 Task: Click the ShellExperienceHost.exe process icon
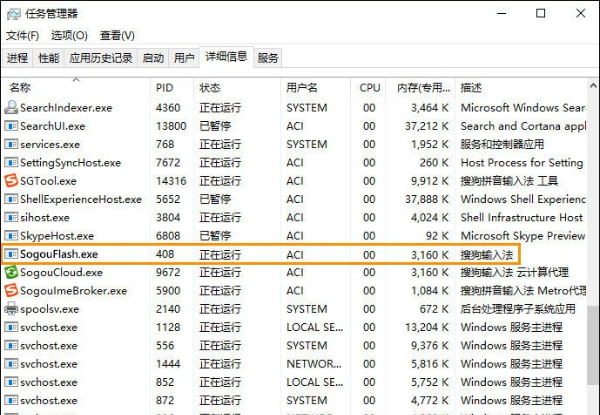pos(11,199)
